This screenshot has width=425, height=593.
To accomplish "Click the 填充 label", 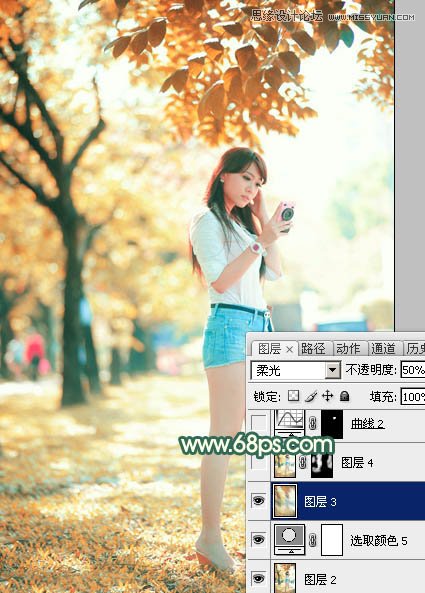I will (383, 396).
